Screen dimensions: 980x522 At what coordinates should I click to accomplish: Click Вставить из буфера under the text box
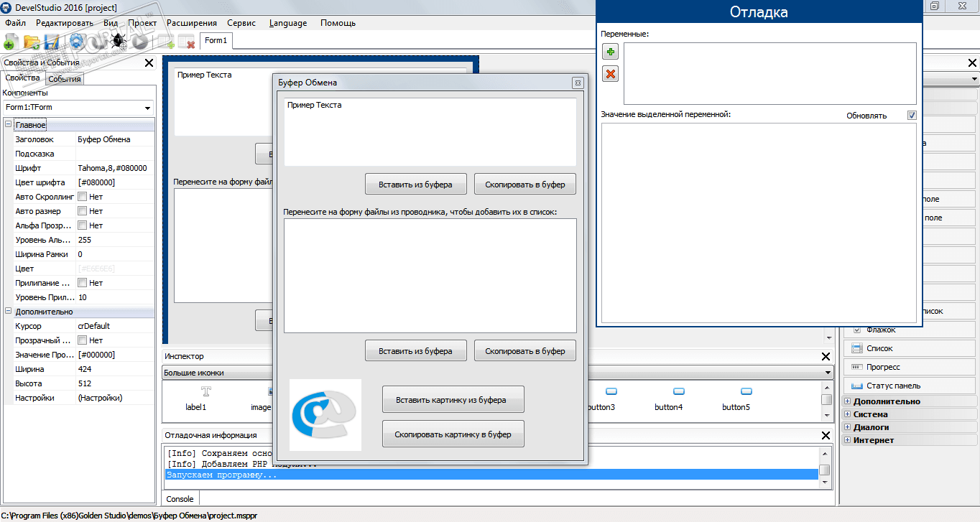(x=416, y=184)
